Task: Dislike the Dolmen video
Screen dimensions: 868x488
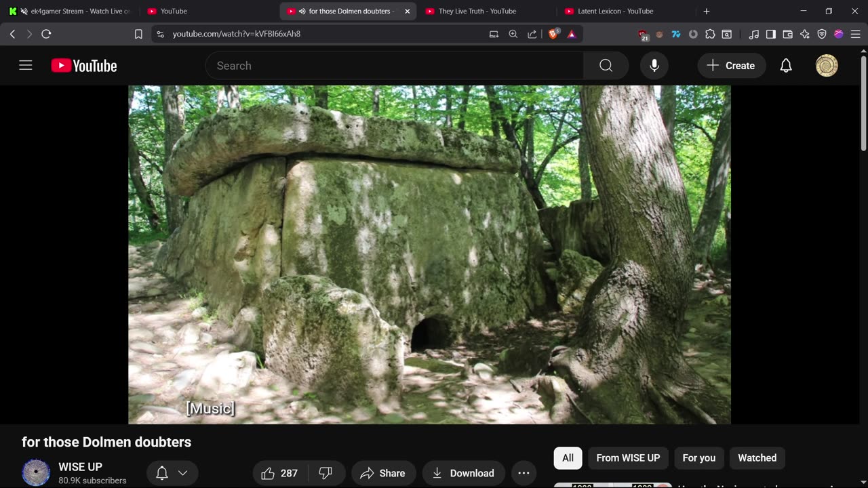Action: click(326, 473)
